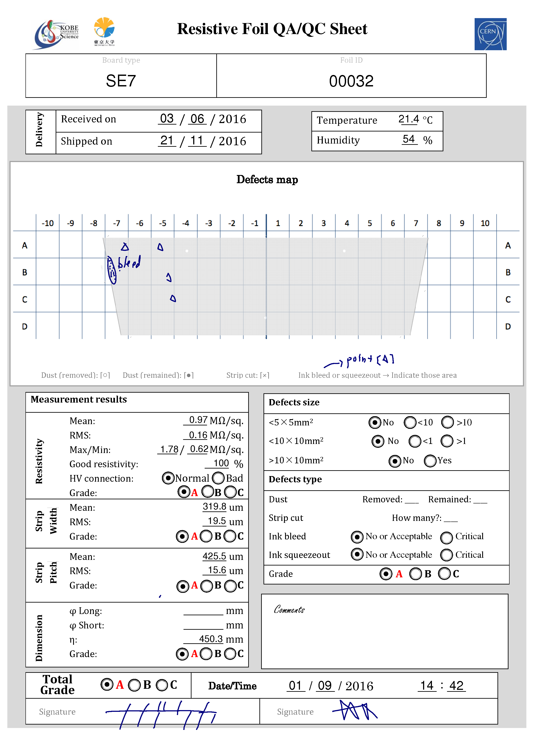
Task: Click the CERN logo
Action: click(490, 34)
